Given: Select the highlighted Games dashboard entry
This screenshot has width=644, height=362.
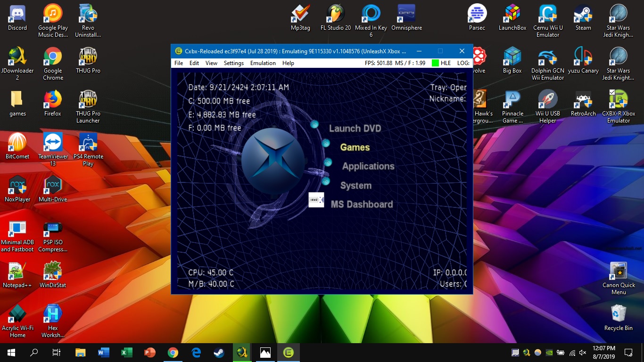Looking at the screenshot, I should pos(355,148).
